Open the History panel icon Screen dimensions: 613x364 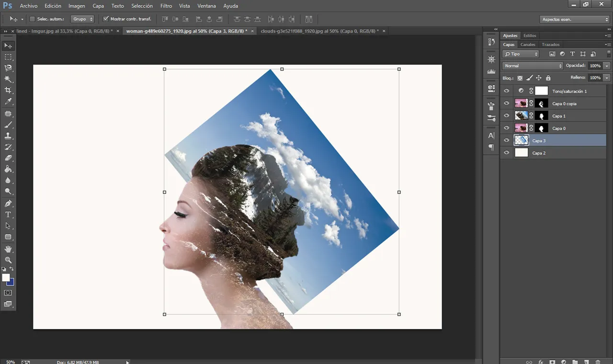pyautogui.click(x=491, y=42)
